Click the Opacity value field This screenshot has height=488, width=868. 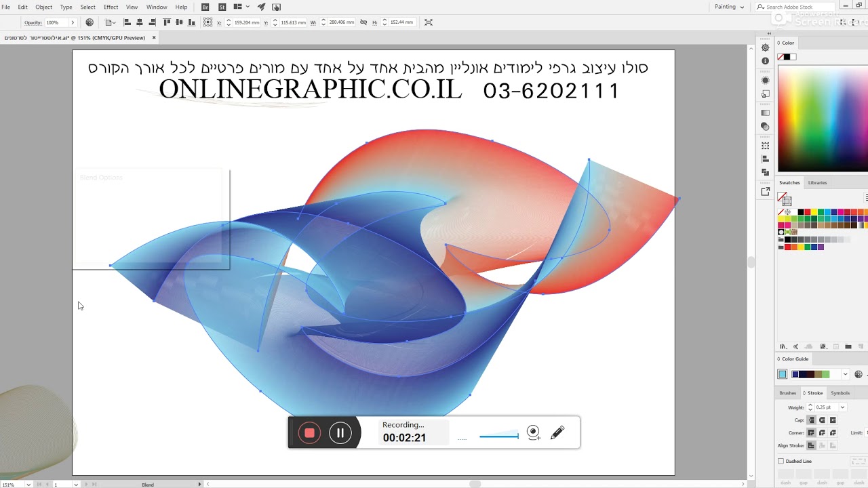pyautogui.click(x=56, y=22)
